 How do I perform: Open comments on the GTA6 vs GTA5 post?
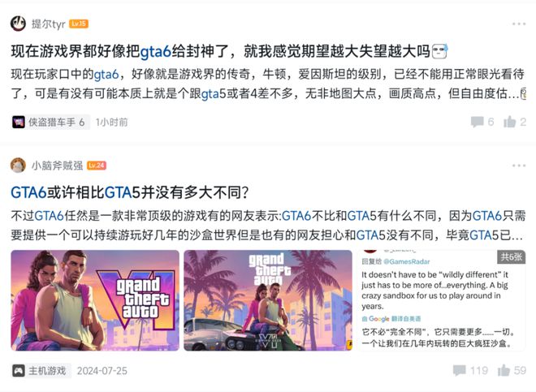click(460, 370)
